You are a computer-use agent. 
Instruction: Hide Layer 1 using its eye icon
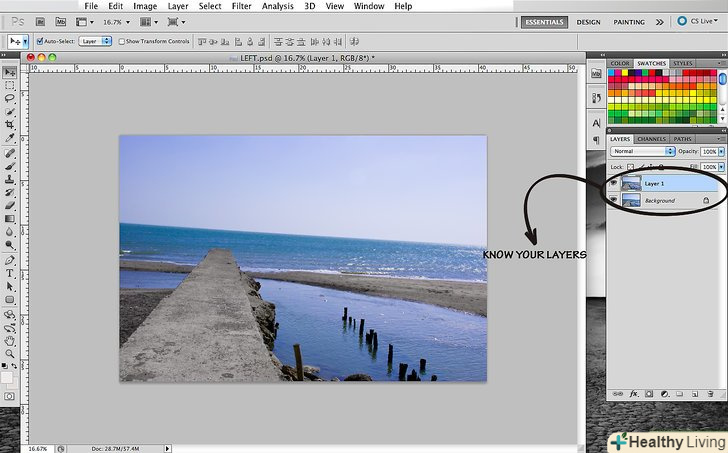click(x=614, y=184)
